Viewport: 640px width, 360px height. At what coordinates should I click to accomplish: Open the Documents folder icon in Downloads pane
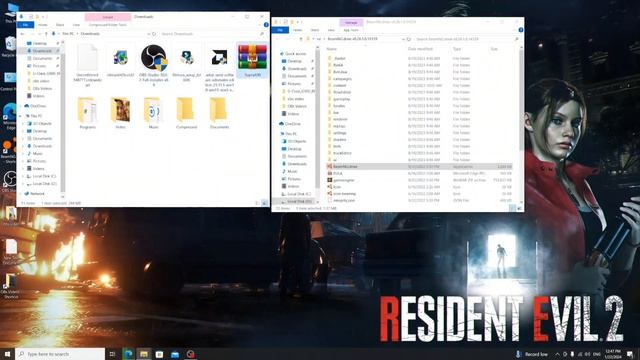219,113
